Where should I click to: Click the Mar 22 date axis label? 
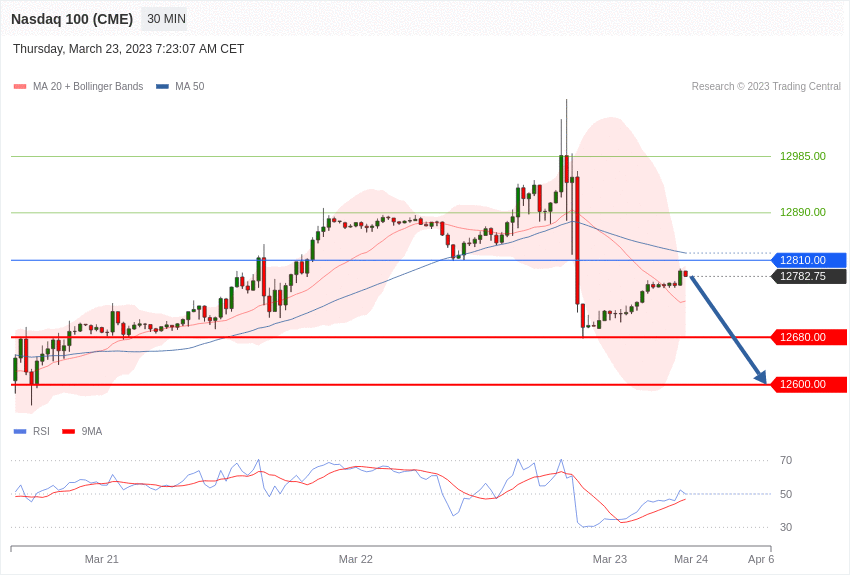(356, 559)
